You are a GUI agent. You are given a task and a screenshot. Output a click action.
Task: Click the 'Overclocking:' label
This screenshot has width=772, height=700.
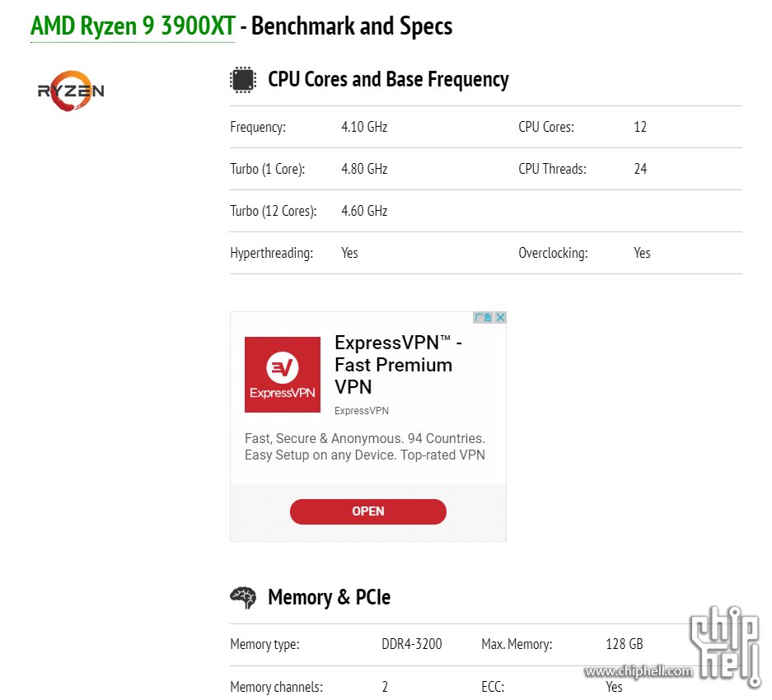click(553, 253)
